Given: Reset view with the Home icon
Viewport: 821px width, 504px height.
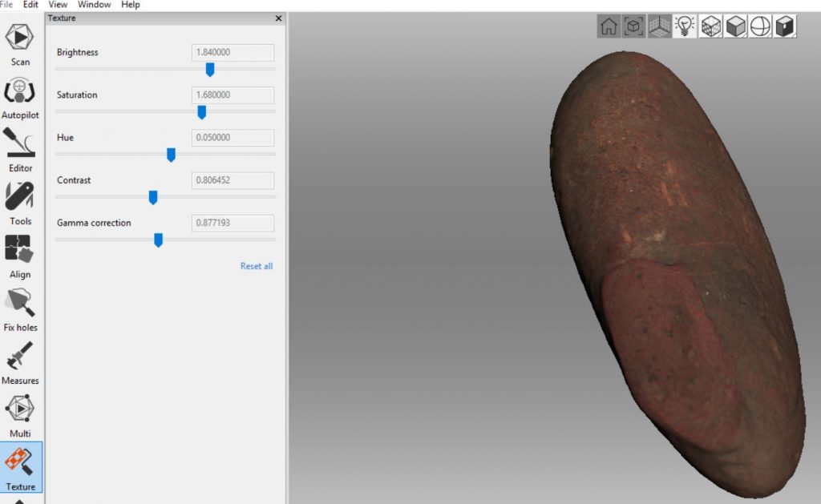Looking at the screenshot, I should pyautogui.click(x=609, y=26).
